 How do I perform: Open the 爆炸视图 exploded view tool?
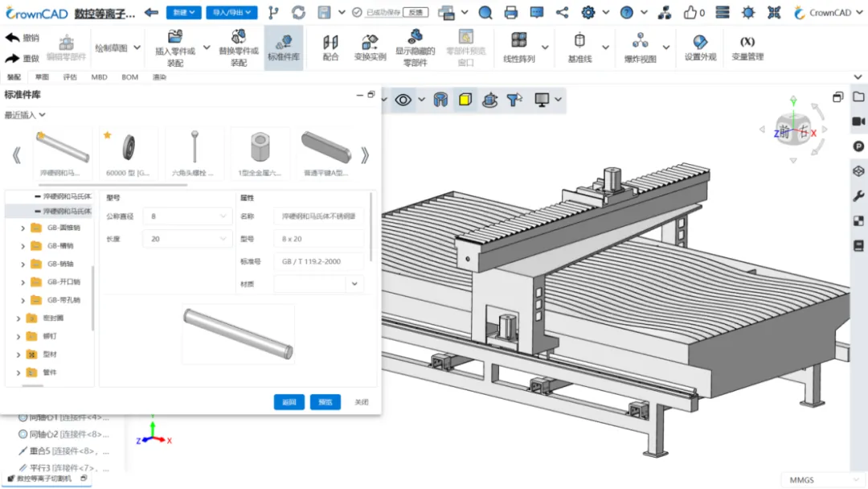coord(640,48)
